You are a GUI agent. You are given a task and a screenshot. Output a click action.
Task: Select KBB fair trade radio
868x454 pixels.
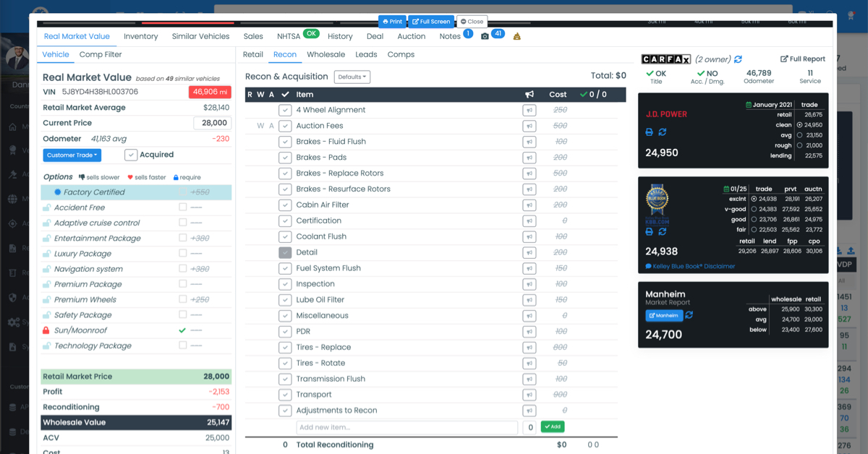[754, 230]
